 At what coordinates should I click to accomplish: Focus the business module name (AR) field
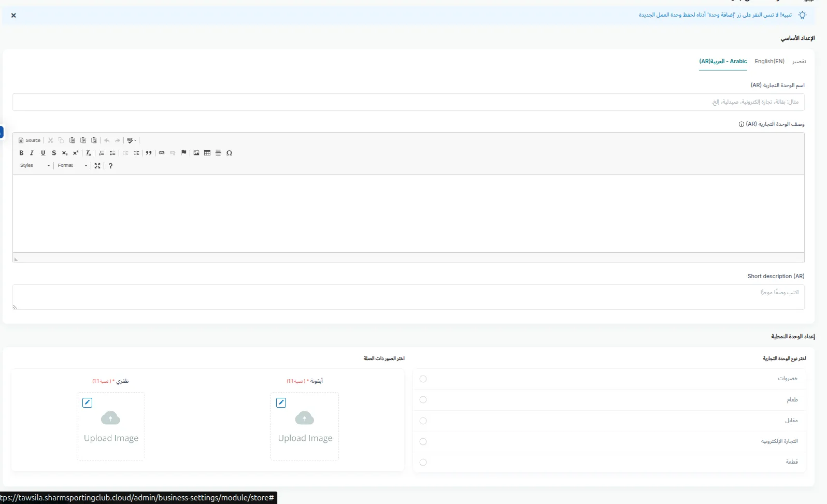(x=408, y=102)
